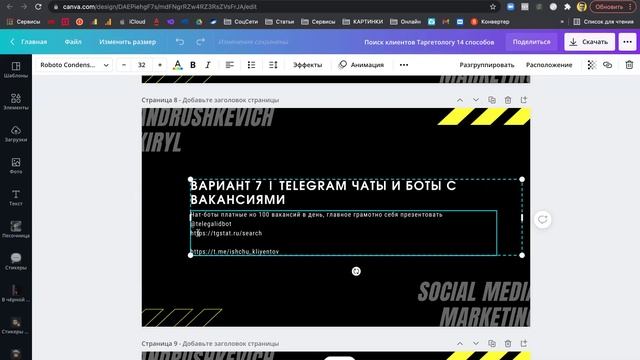The width and height of the screenshot is (640, 360).
Task: Open the Элементы elements panel
Action: 16,102
